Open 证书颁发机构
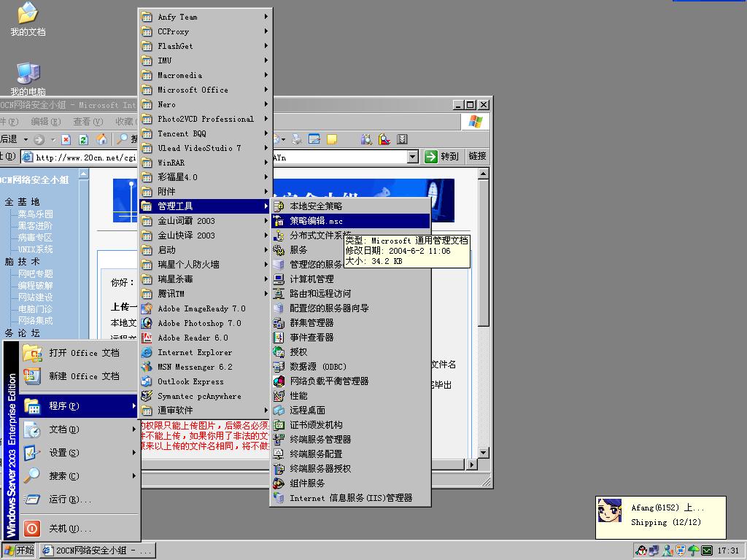Viewport: 747px width, 560px height. (351, 425)
